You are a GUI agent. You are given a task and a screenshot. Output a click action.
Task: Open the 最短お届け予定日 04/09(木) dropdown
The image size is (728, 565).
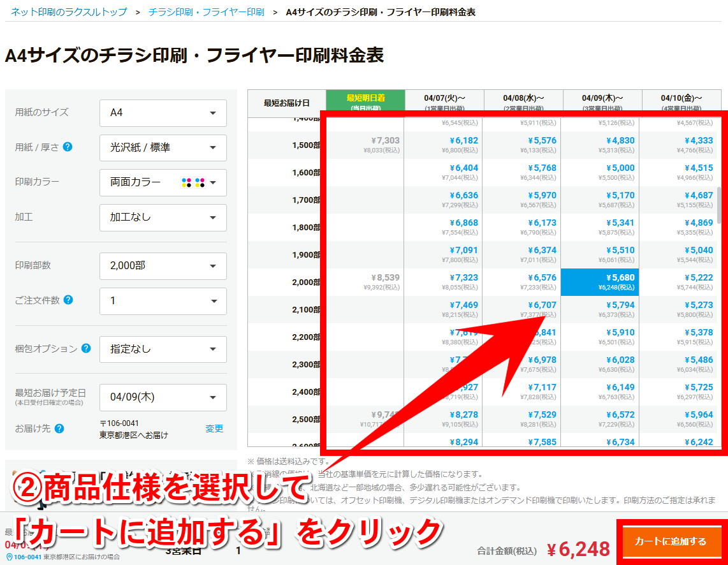(x=163, y=397)
